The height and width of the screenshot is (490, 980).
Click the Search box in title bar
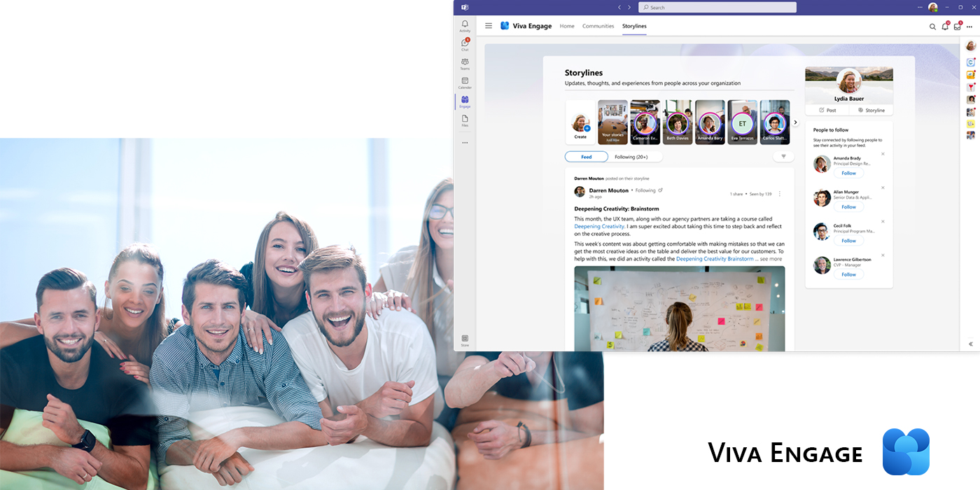point(717,7)
